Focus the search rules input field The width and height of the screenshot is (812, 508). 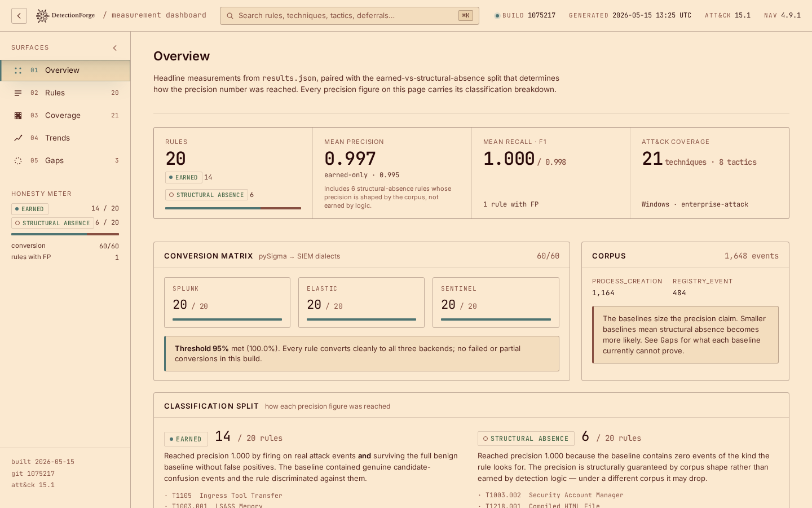point(350,16)
